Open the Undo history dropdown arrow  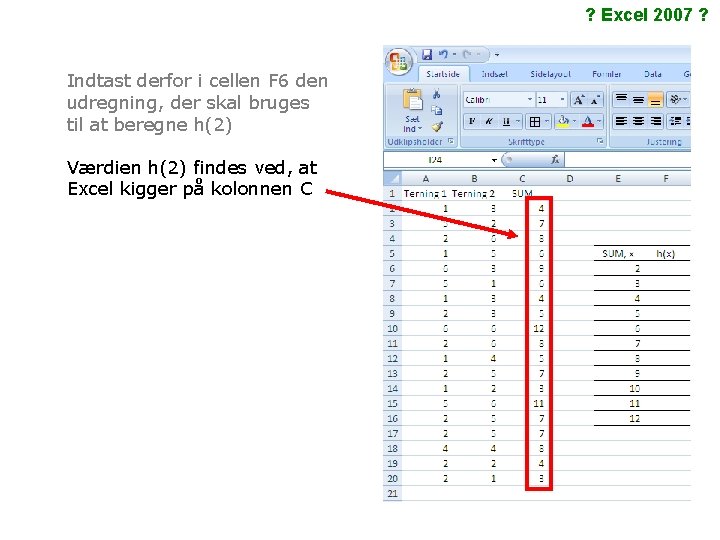click(454, 55)
